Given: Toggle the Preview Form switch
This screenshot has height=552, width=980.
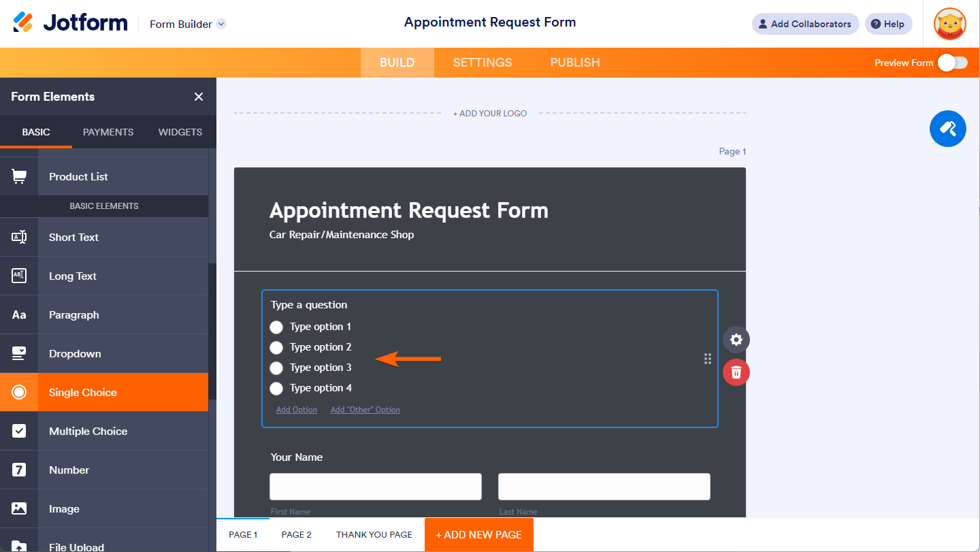Looking at the screenshot, I should click(x=952, y=63).
